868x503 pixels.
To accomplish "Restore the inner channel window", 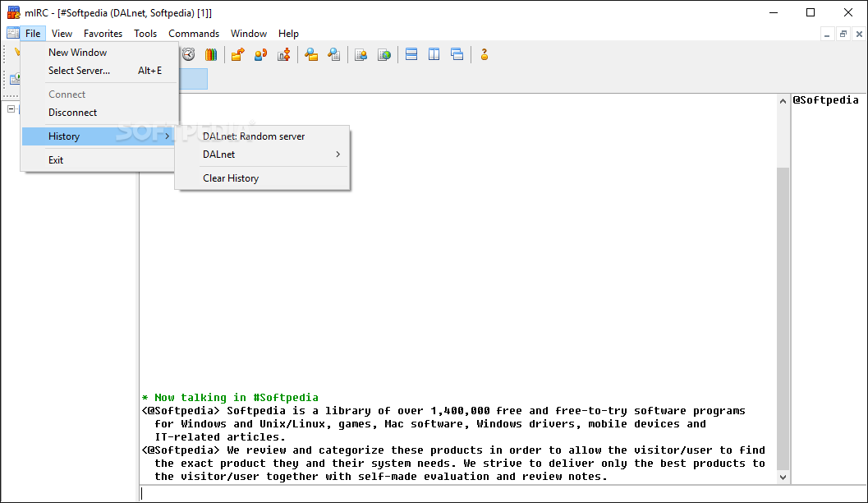I will click(x=843, y=35).
